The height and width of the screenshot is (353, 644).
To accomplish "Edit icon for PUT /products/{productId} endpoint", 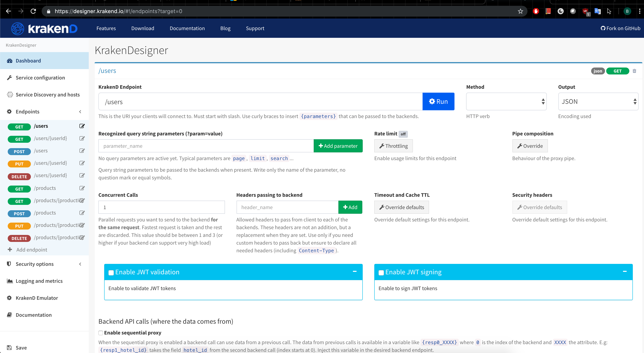I will [x=82, y=225].
